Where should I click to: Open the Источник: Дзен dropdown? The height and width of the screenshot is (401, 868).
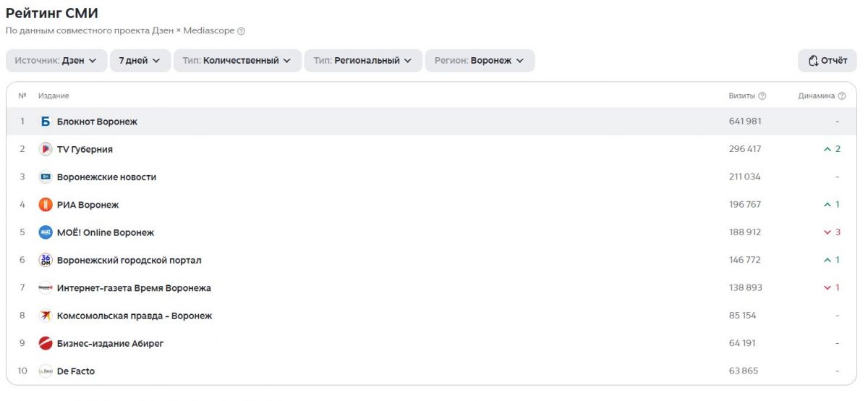point(56,61)
